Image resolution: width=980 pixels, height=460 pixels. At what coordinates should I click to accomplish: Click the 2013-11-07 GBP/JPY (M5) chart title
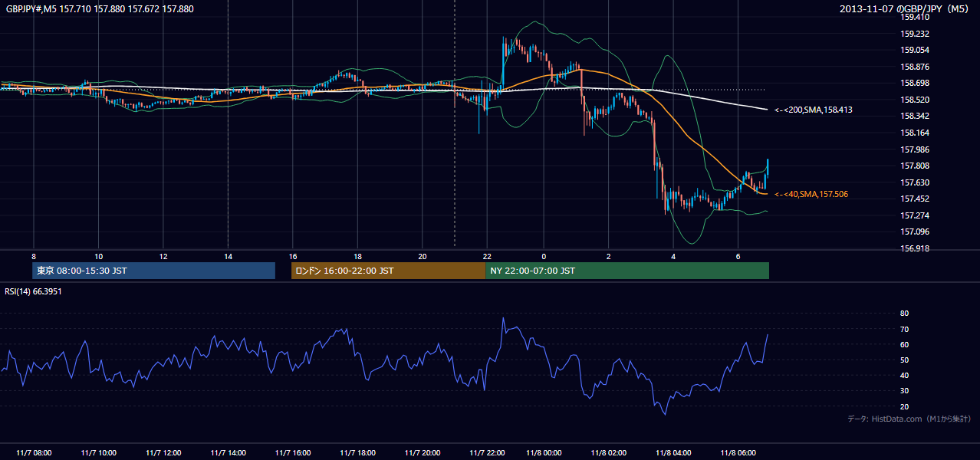tap(906, 9)
